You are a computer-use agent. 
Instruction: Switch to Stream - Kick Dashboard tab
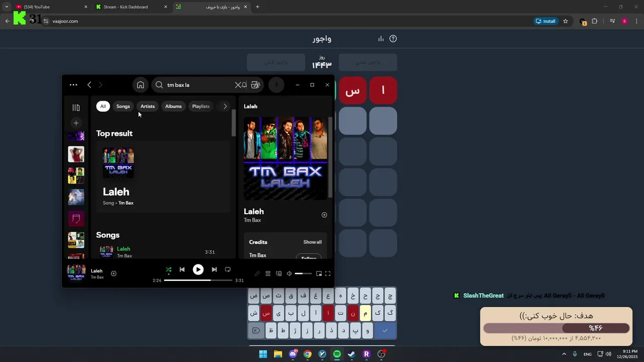tap(131, 7)
